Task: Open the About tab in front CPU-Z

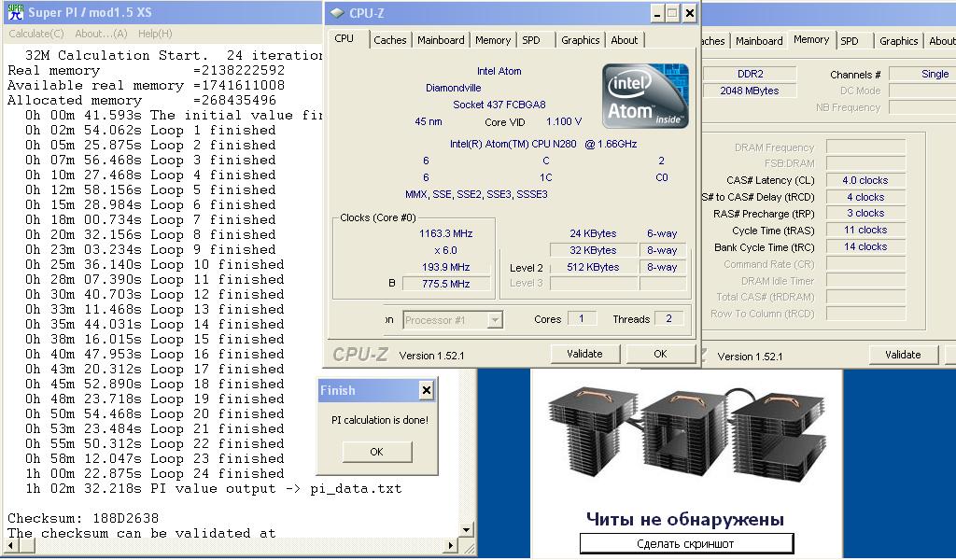Action: 625,40
